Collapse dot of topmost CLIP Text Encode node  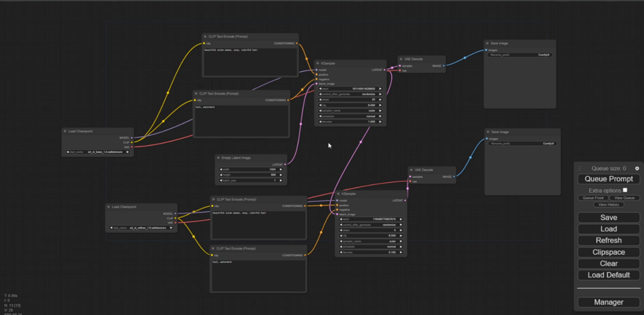(x=205, y=36)
